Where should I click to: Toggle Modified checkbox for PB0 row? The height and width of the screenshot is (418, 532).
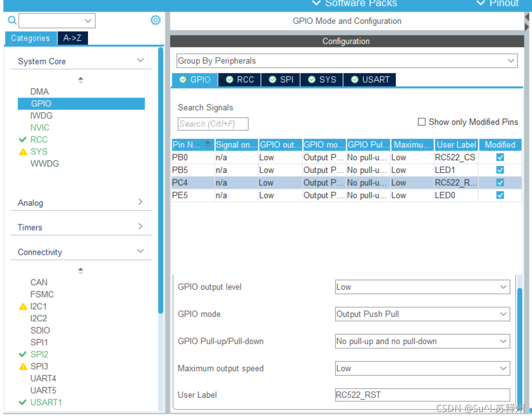[500, 157]
